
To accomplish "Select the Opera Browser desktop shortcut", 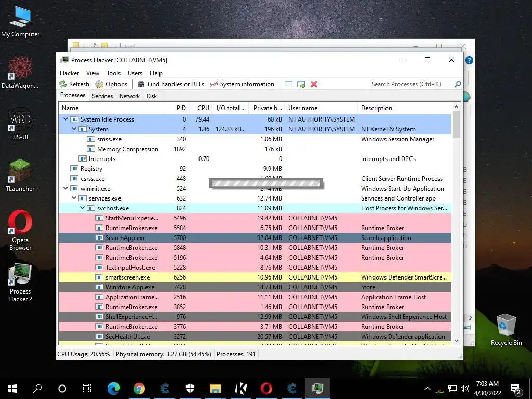I will coord(20,231).
